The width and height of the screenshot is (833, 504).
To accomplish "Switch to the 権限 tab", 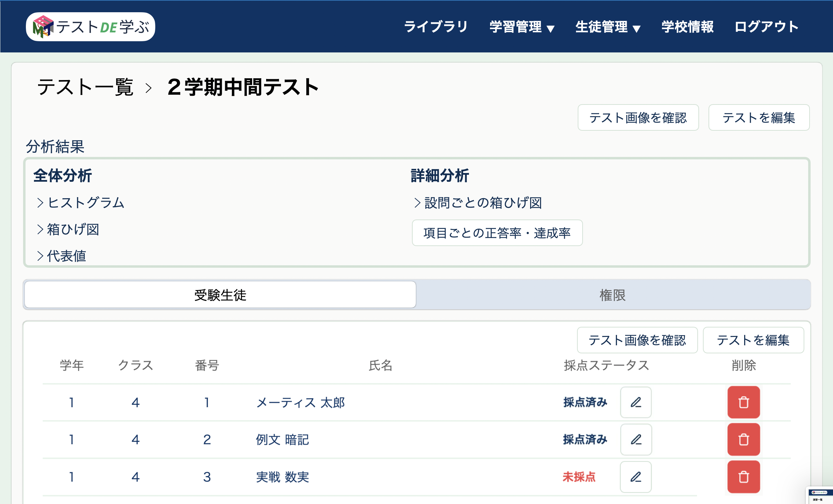I will (x=612, y=295).
